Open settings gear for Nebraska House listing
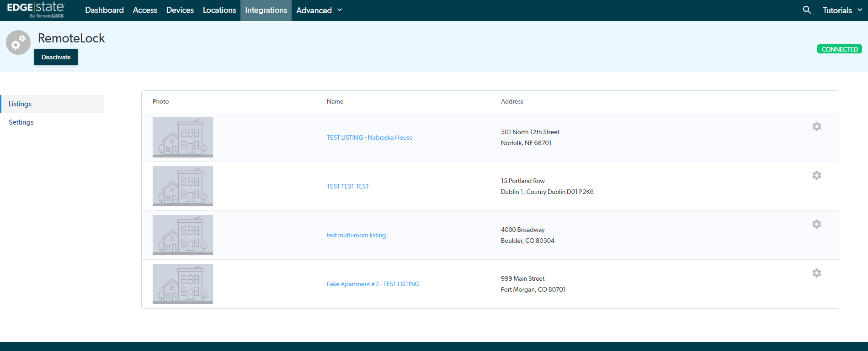868x351 pixels. pos(816,126)
